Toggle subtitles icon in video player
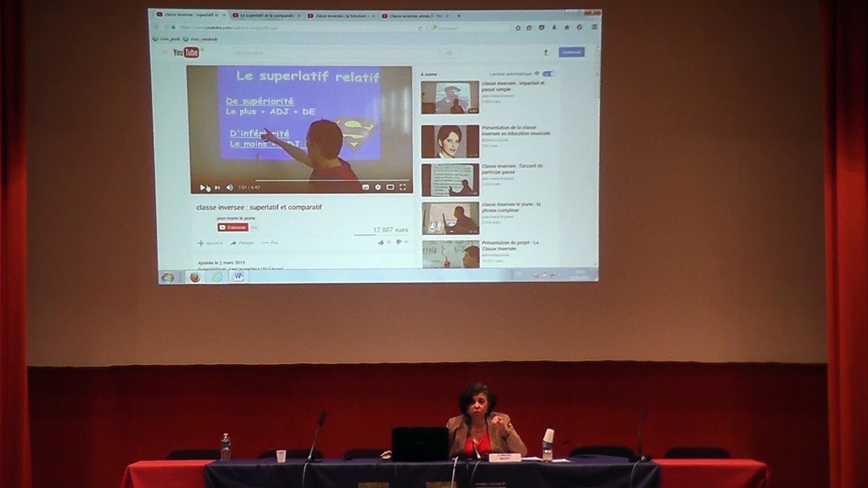This screenshot has width=868, height=488. coord(366,187)
